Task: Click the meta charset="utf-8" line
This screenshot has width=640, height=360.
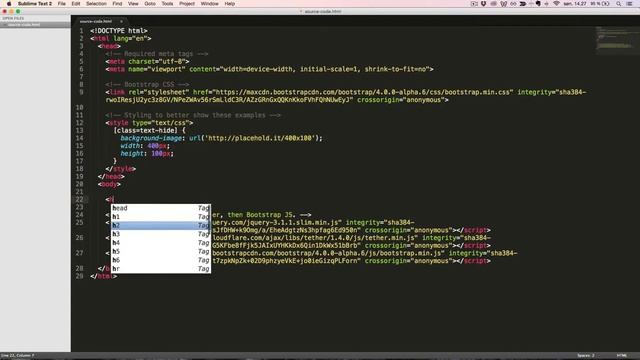Action: (147, 62)
